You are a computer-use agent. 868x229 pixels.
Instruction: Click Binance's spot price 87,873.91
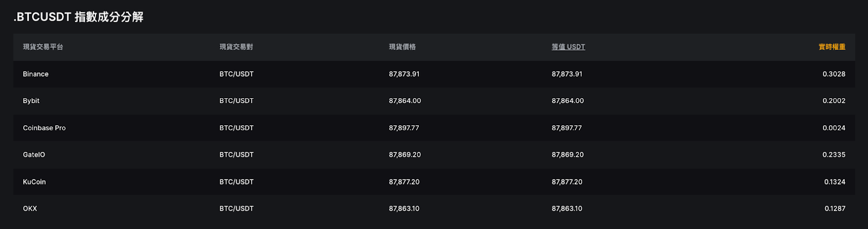click(404, 74)
